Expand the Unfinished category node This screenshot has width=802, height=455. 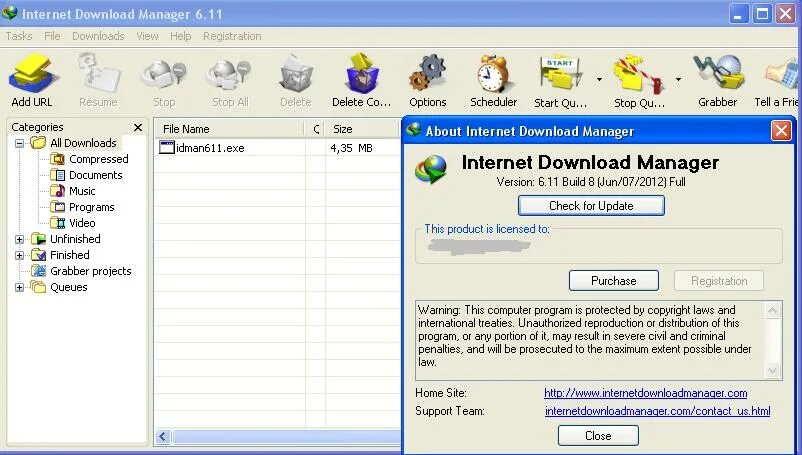pyautogui.click(x=19, y=239)
